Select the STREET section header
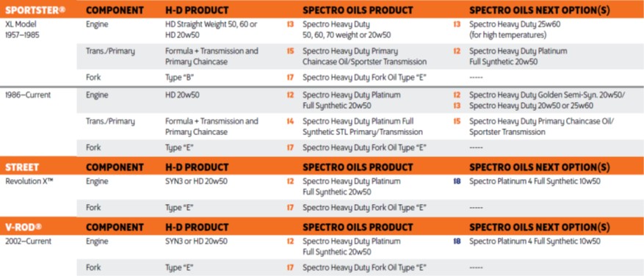This screenshot has width=644, height=276. coord(22,167)
